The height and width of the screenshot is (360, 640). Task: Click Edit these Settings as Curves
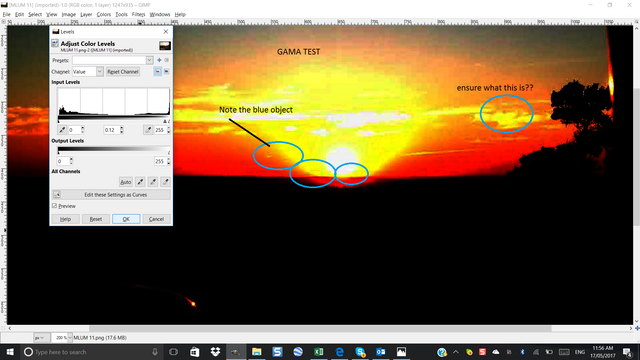[111, 195]
